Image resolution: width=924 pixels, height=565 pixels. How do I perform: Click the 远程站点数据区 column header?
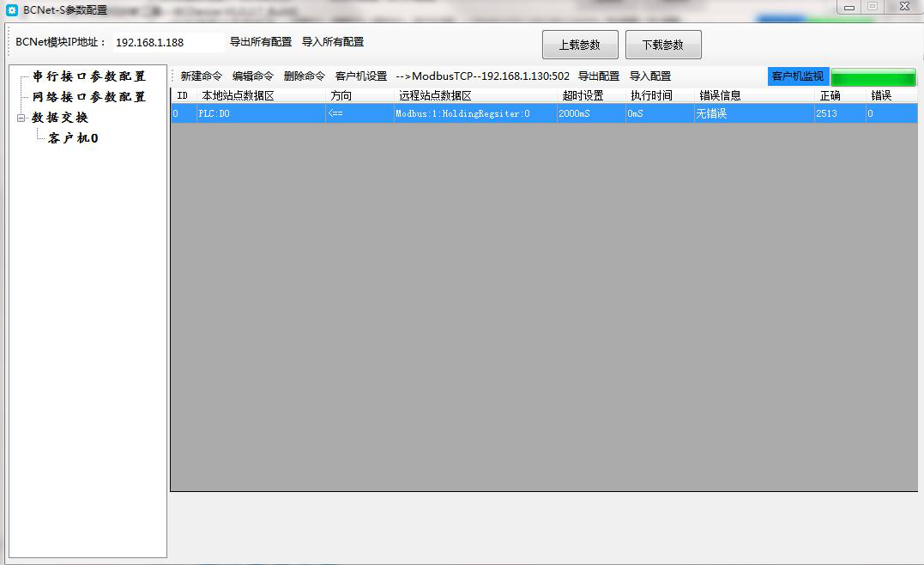475,95
